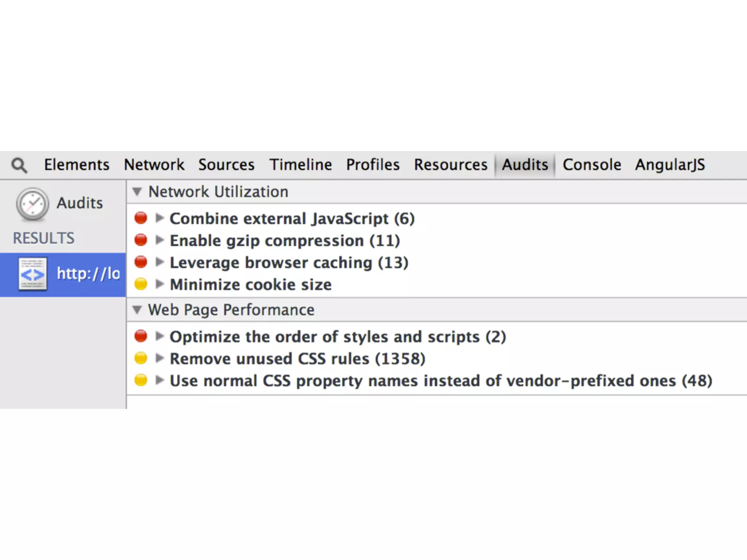Open the AngularJS panel tab

pyautogui.click(x=670, y=165)
